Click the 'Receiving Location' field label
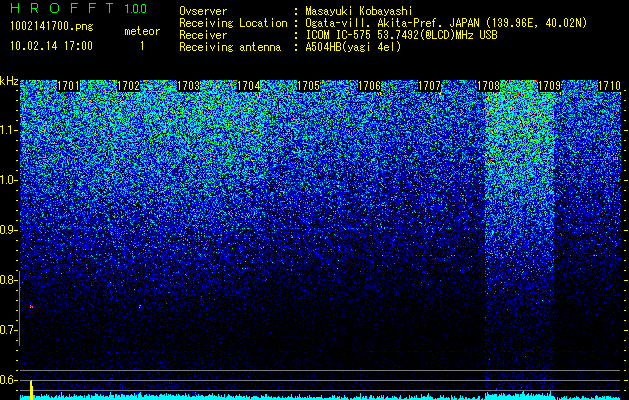 tap(233, 23)
